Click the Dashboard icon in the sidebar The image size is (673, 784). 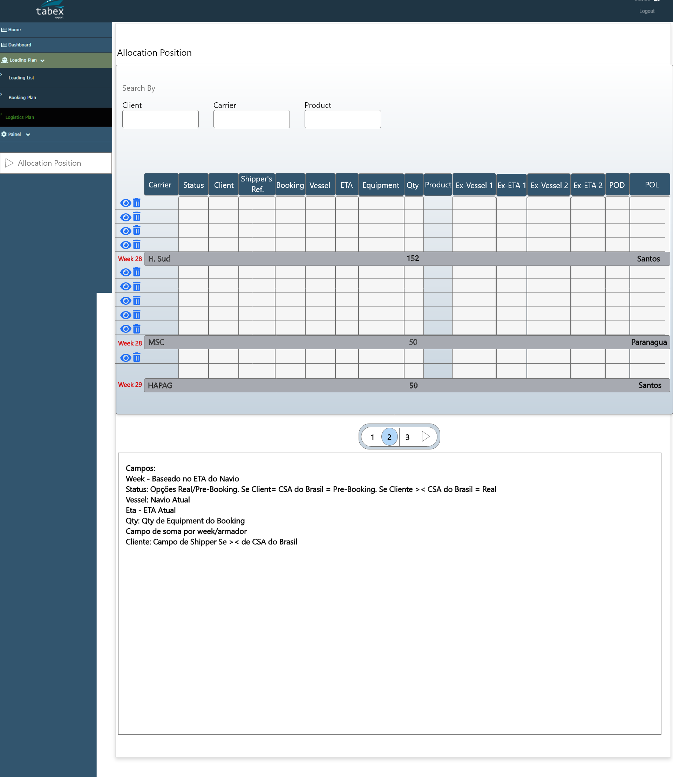[4, 44]
